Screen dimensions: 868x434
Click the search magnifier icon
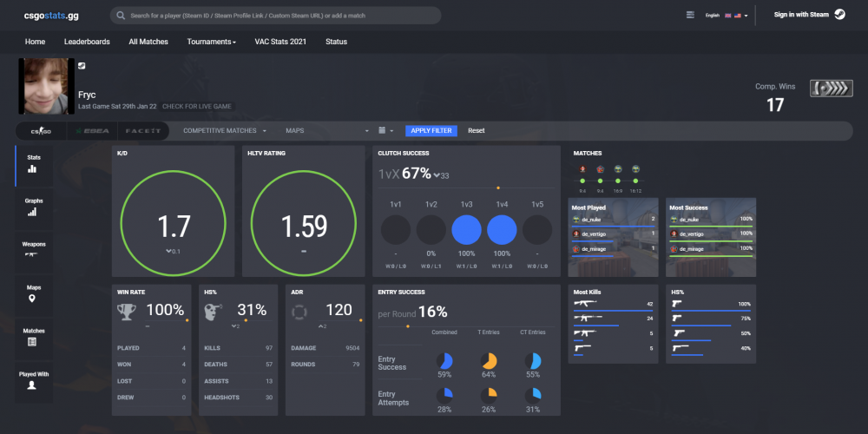(120, 16)
